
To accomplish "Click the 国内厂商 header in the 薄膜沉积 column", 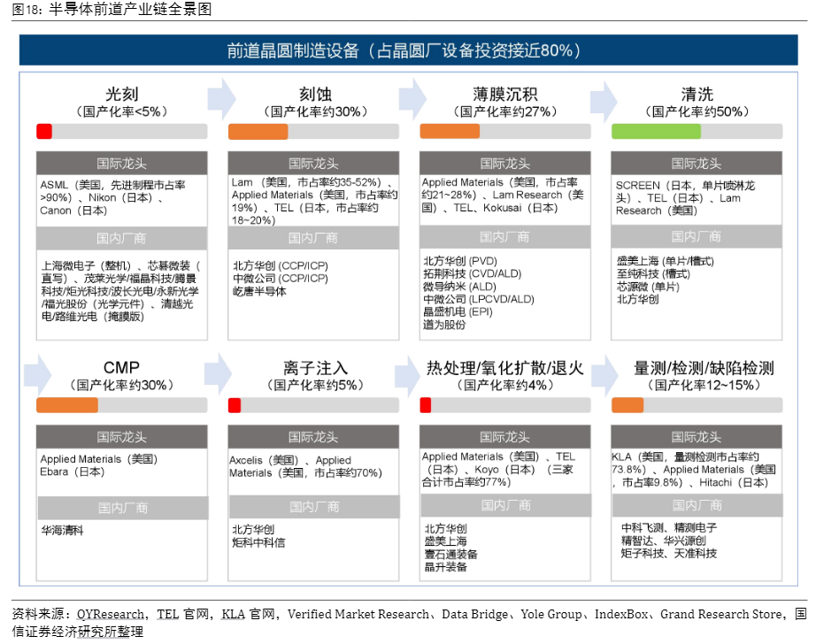I will pyautogui.click(x=504, y=237).
